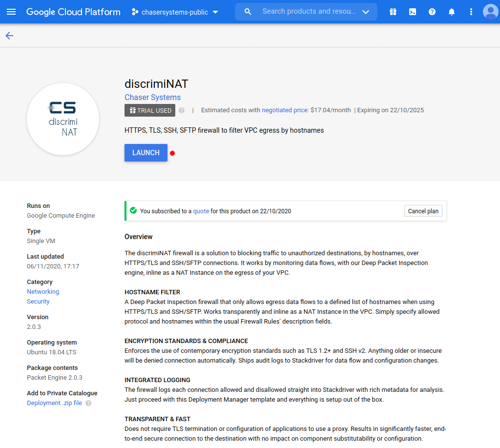Open the Google apps grid icon
Image resolution: width=500 pixels, height=448 pixels.
click(x=393, y=12)
